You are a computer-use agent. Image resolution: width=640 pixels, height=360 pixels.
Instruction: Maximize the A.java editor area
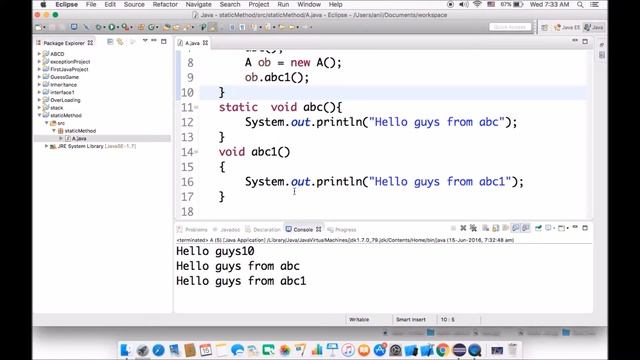click(585, 41)
